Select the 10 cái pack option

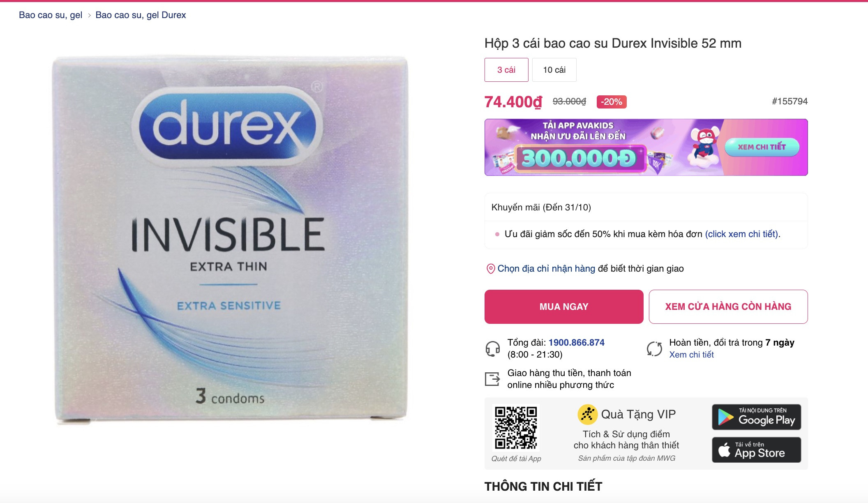coord(554,70)
